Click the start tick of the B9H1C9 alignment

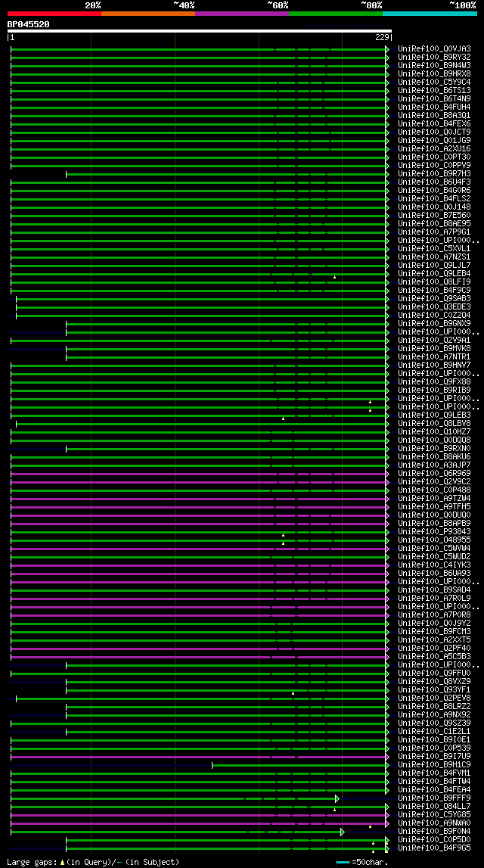point(213,765)
